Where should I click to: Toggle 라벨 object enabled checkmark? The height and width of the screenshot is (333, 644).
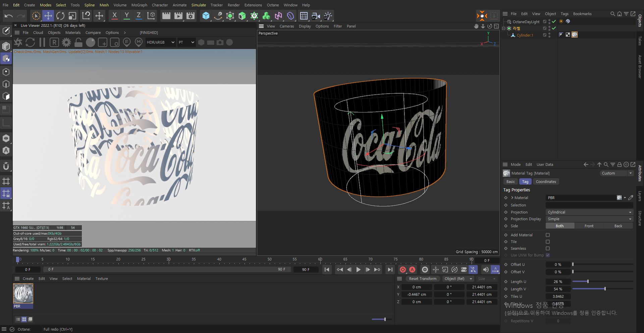tap(554, 28)
